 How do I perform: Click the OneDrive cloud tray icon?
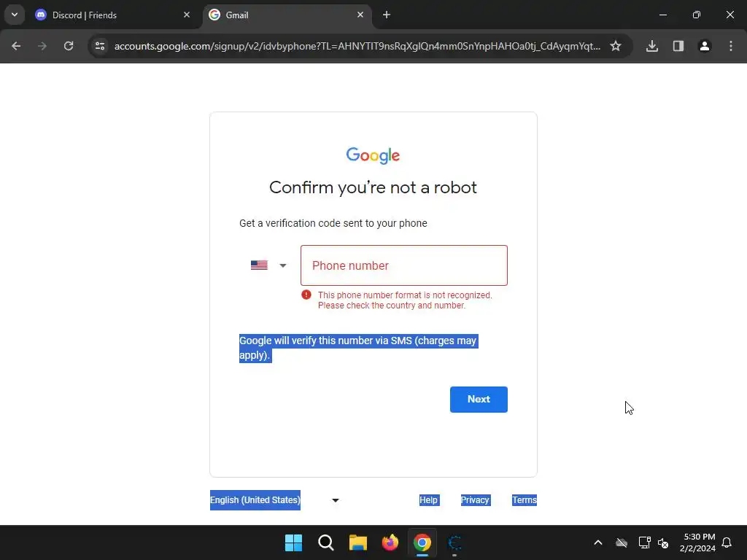pyautogui.click(x=622, y=542)
